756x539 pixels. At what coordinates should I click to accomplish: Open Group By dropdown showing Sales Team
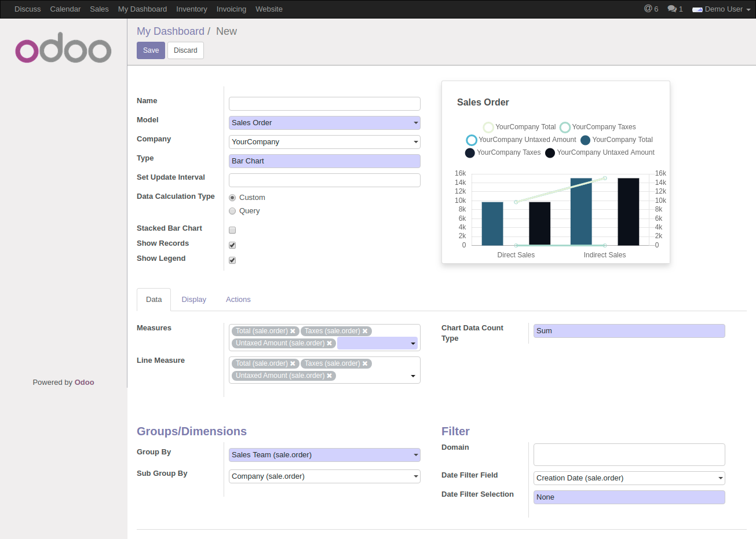[324, 455]
